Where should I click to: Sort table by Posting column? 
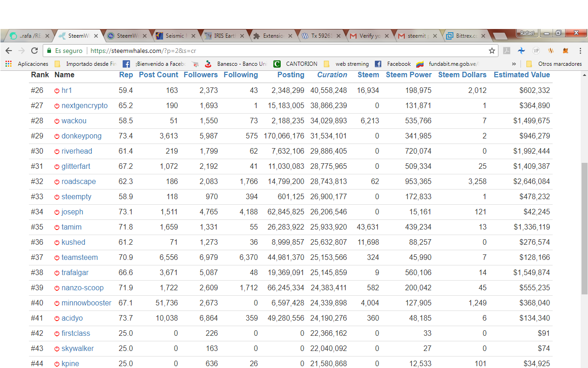point(291,75)
